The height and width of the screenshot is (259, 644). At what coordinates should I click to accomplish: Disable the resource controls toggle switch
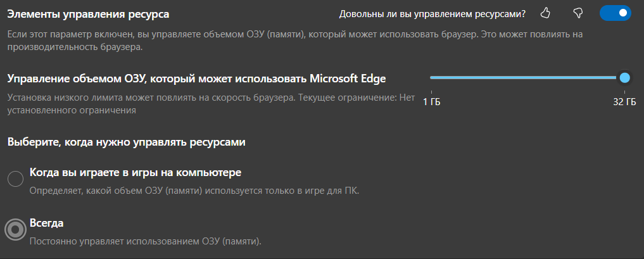tap(616, 13)
